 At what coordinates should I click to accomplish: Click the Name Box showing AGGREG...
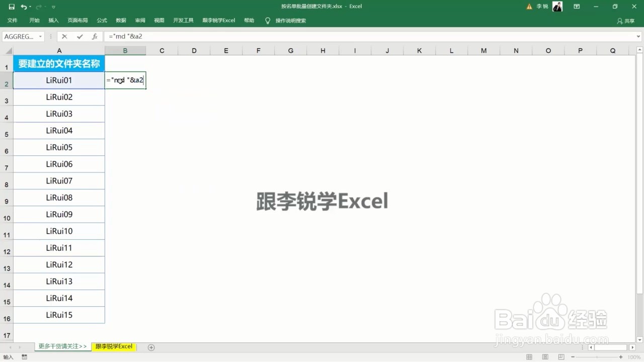coord(19,37)
